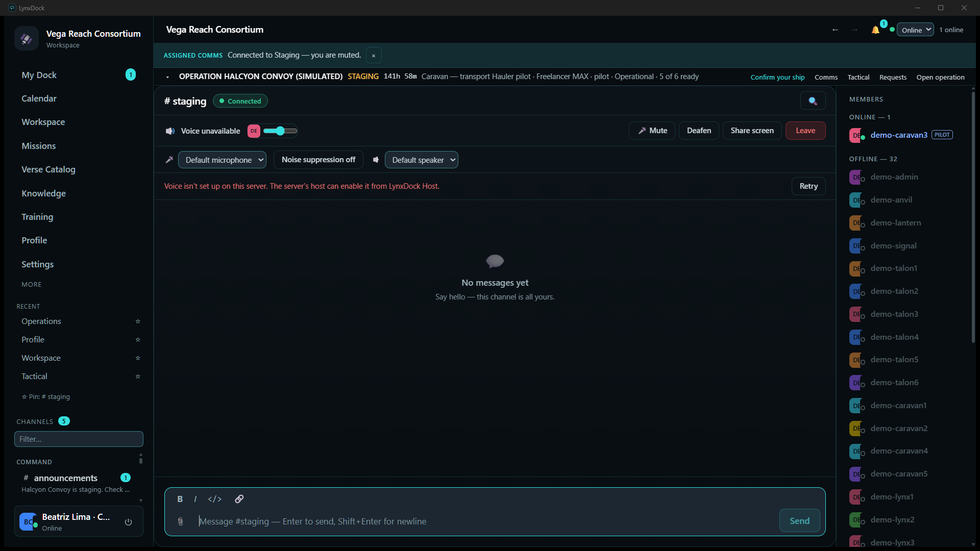Open Verse Catalog in sidebar
This screenshot has height=551, width=980.
[79, 169]
